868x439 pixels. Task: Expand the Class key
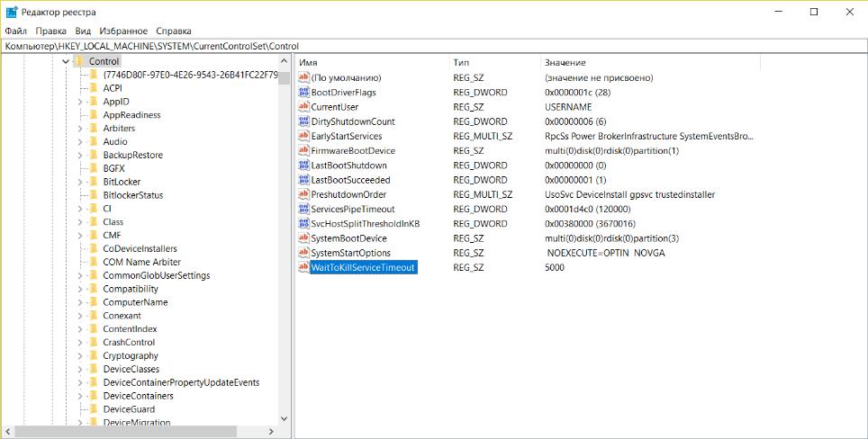(80, 221)
